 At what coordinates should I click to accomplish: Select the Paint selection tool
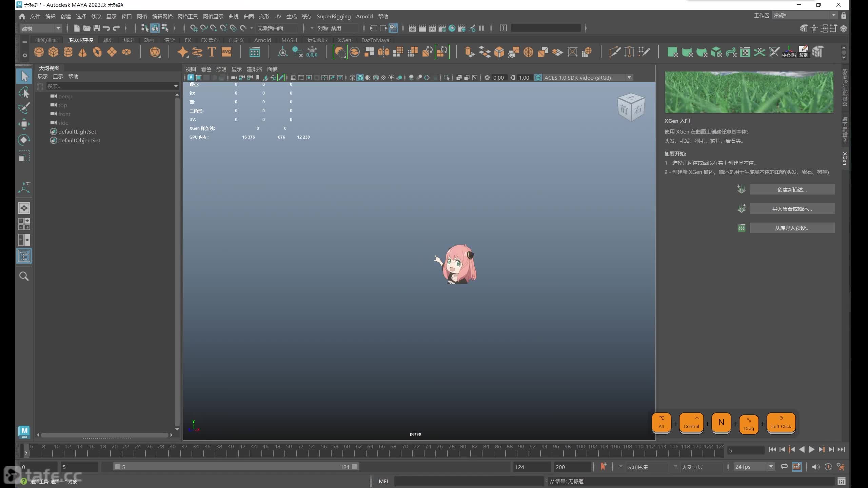click(24, 108)
